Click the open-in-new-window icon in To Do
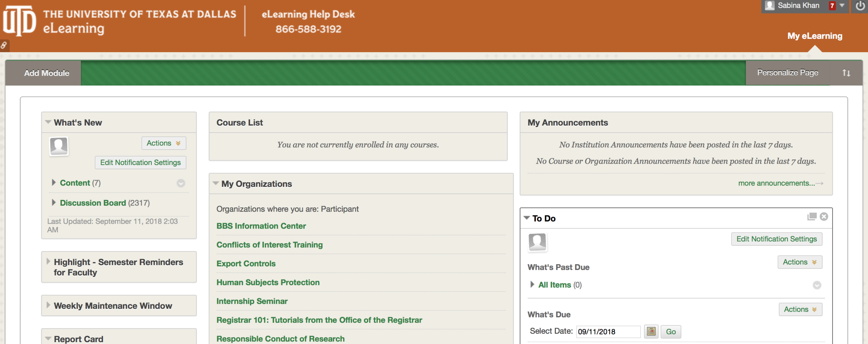868x344 pixels. (811, 217)
